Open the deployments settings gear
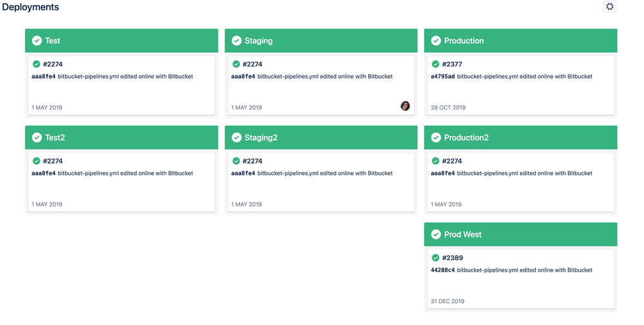This screenshot has height=325, width=644. 609,6
